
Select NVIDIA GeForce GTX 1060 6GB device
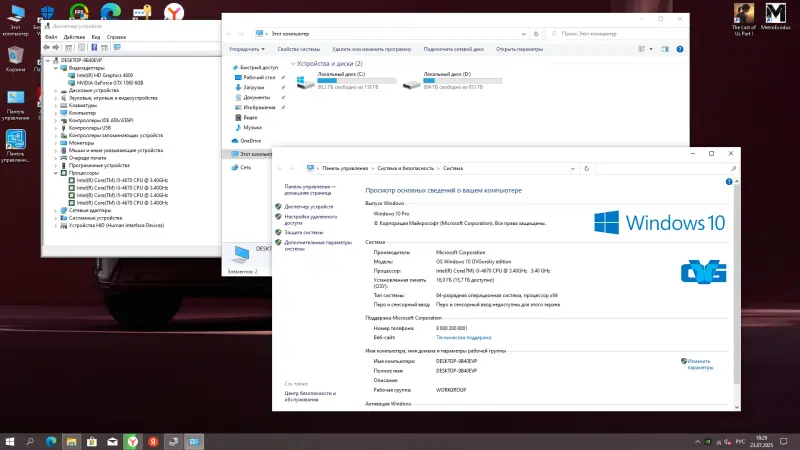tap(110, 83)
